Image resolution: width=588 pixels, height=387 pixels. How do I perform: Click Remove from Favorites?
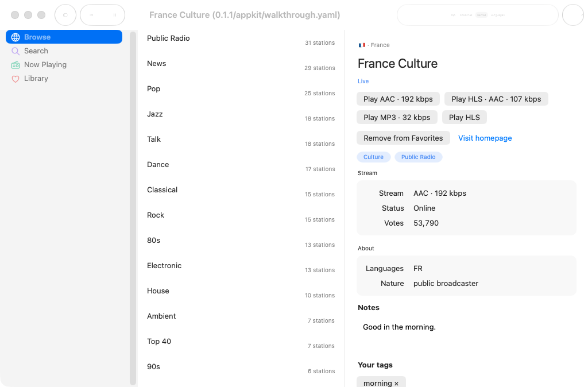click(403, 138)
